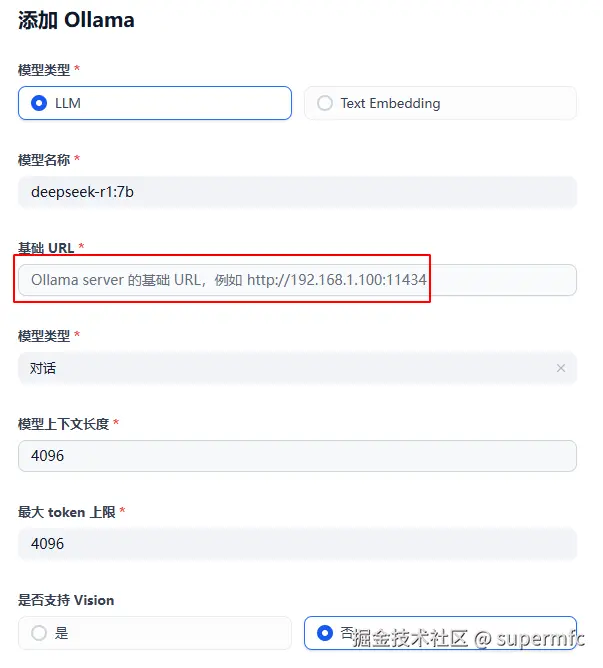Choose the Text Embedding radio option
The width and height of the screenshot is (603, 668).
pyautogui.click(x=325, y=103)
